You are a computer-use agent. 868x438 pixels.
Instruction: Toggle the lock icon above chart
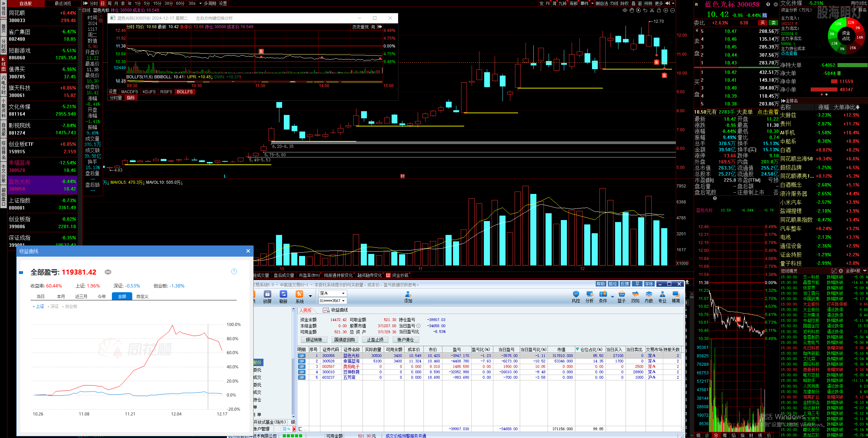coord(659,11)
